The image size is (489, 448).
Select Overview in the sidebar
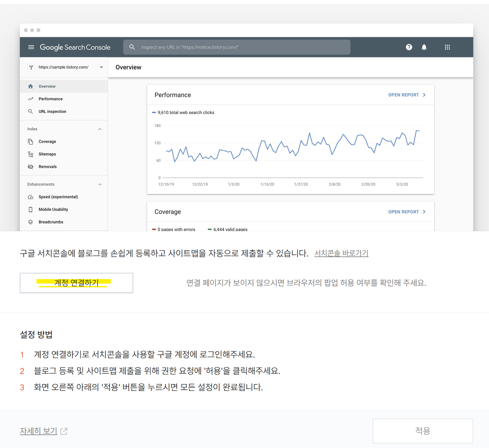point(64,86)
